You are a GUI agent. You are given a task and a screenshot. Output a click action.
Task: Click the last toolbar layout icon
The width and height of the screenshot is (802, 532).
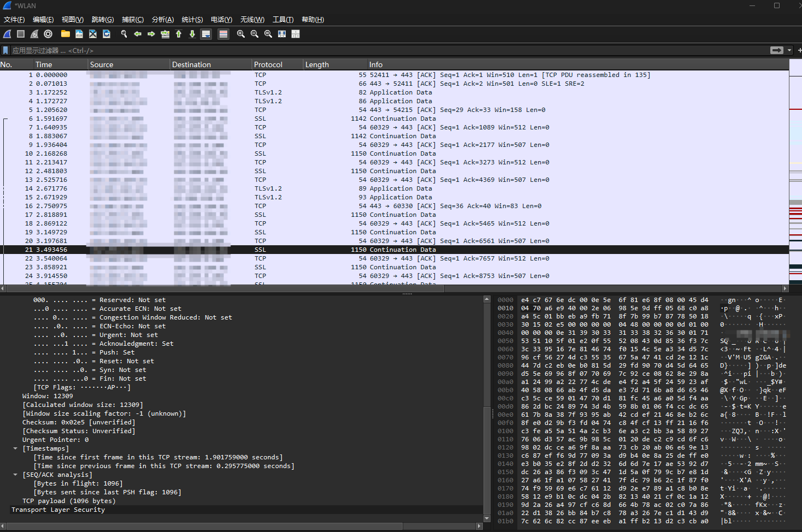[296, 34]
